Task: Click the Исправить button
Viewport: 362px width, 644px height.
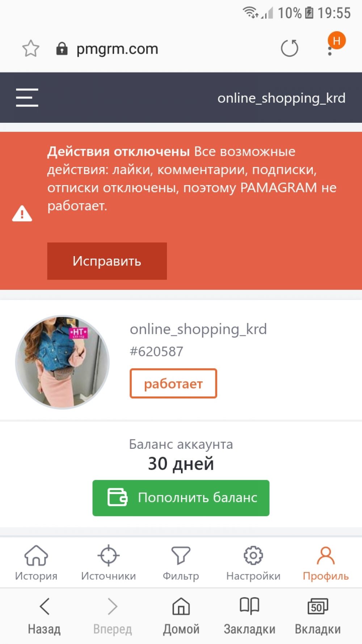Action: click(x=107, y=261)
